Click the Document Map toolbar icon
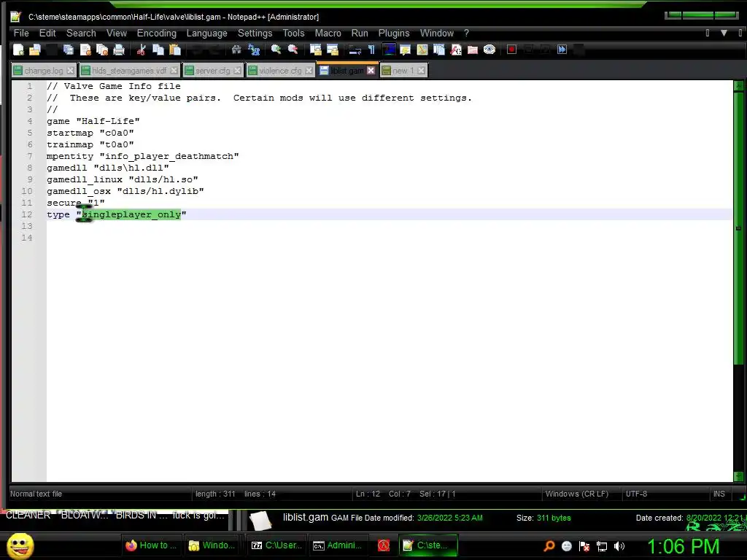 (422, 50)
